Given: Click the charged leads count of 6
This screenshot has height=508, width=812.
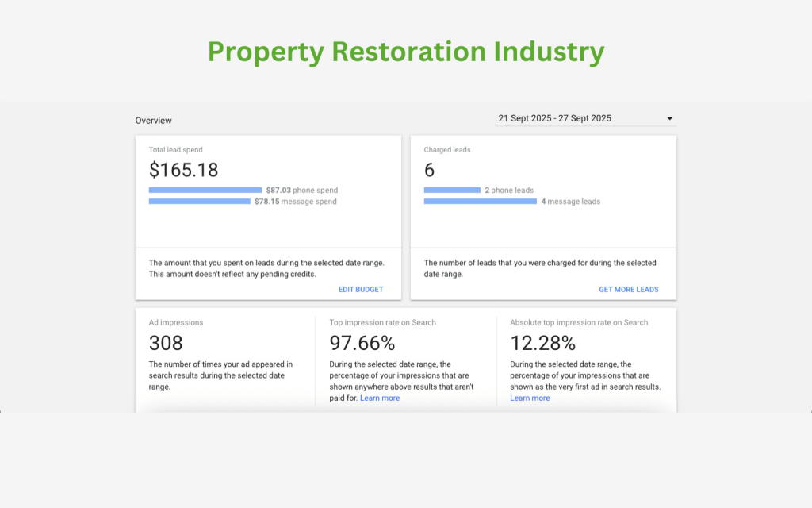Looking at the screenshot, I should coord(429,170).
